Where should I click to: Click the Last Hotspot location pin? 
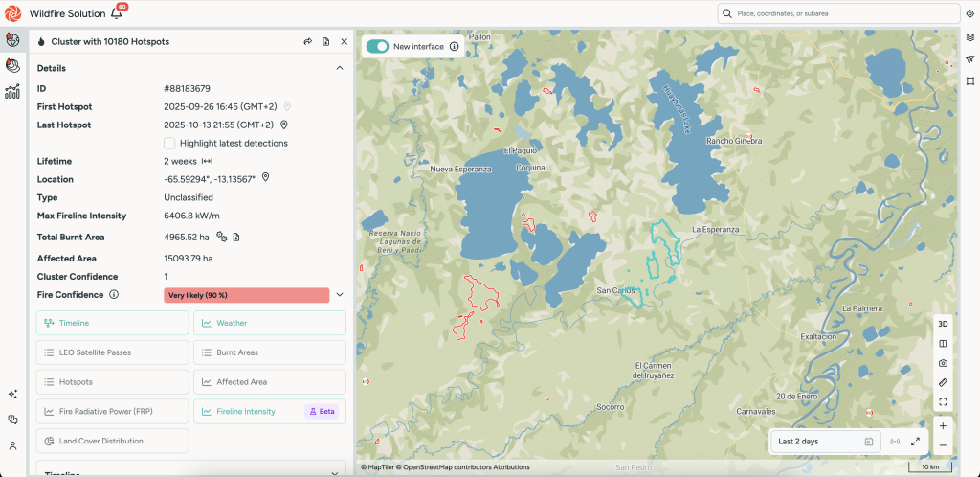(x=284, y=125)
